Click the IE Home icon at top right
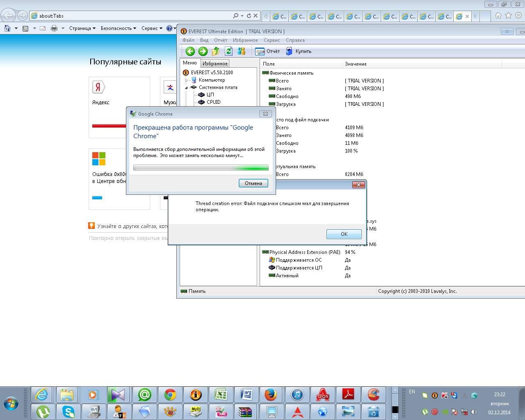This screenshot has height=420, width=525. (x=498, y=16)
